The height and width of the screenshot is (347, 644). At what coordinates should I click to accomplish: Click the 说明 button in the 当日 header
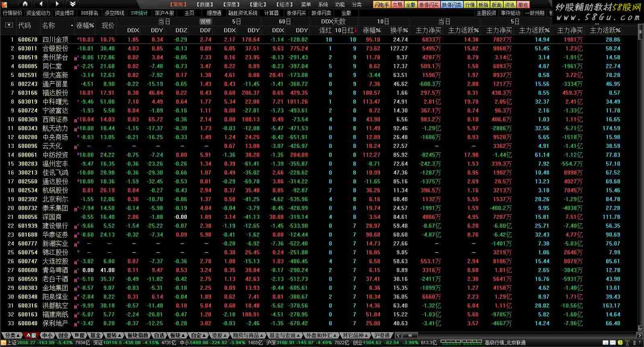tap(205, 21)
